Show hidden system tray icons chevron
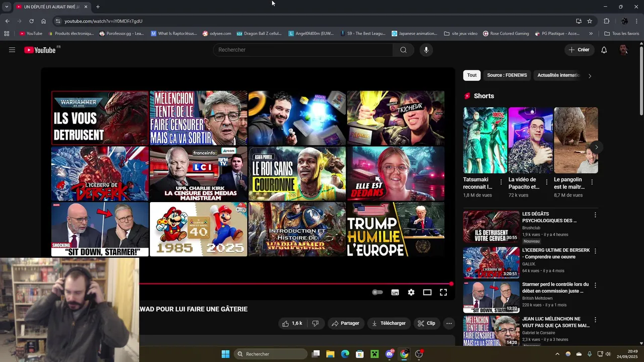This screenshot has height=362, width=644. click(x=557, y=354)
